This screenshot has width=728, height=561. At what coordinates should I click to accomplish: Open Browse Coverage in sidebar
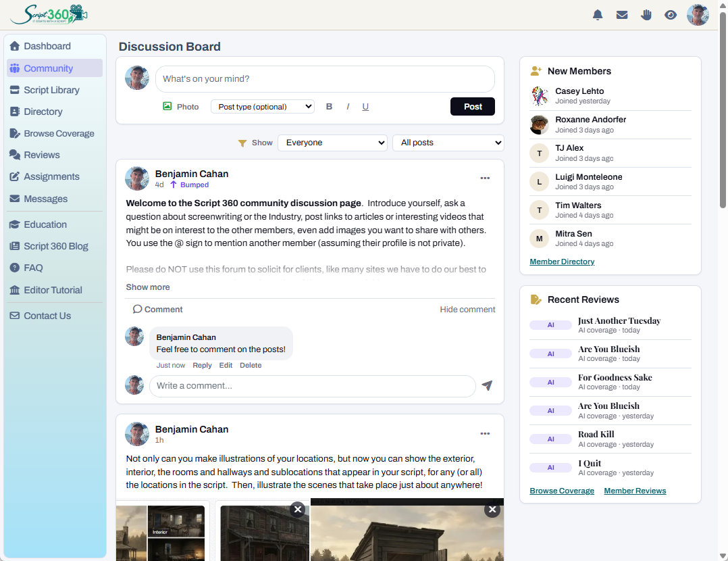pos(55,133)
